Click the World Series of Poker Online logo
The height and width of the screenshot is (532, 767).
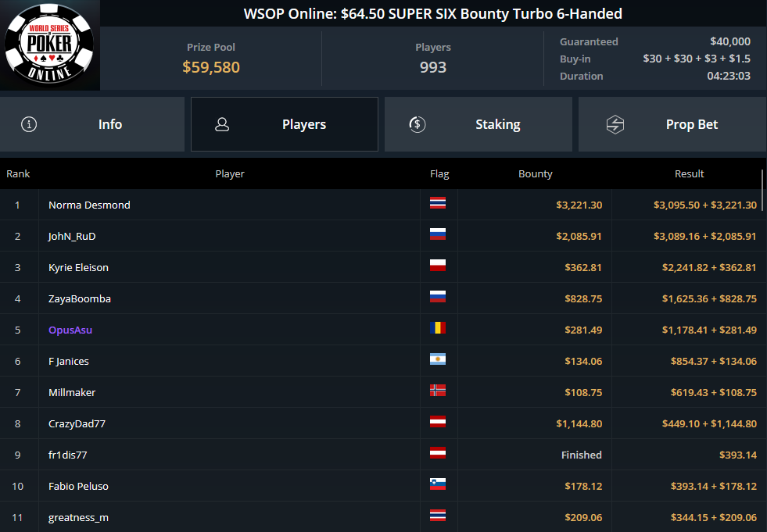(x=49, y=45)
